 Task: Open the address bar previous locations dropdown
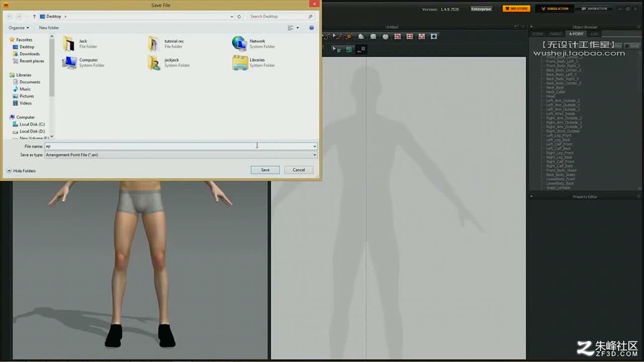[231, 17]
